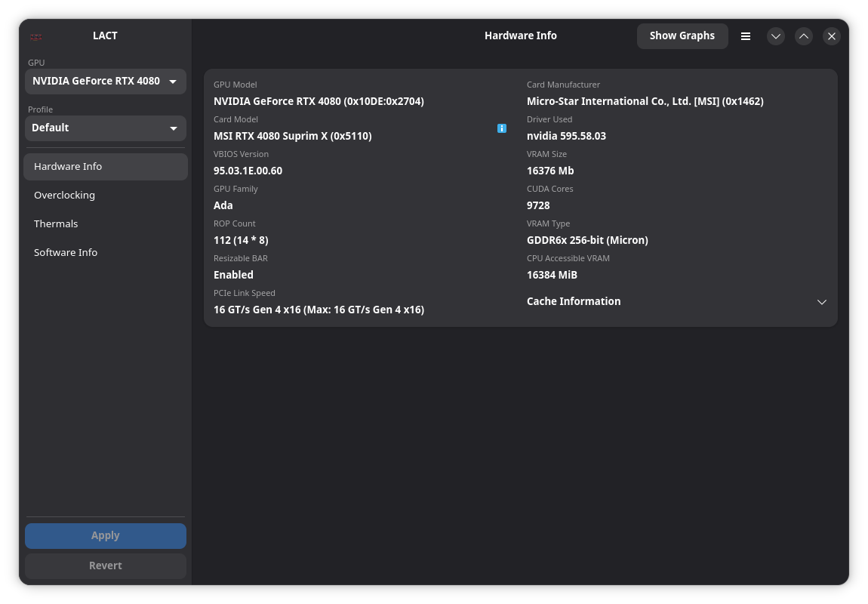868x604 pixels.
Task: Open the Profile dropdown set to Default
Action: pos(105,128)
